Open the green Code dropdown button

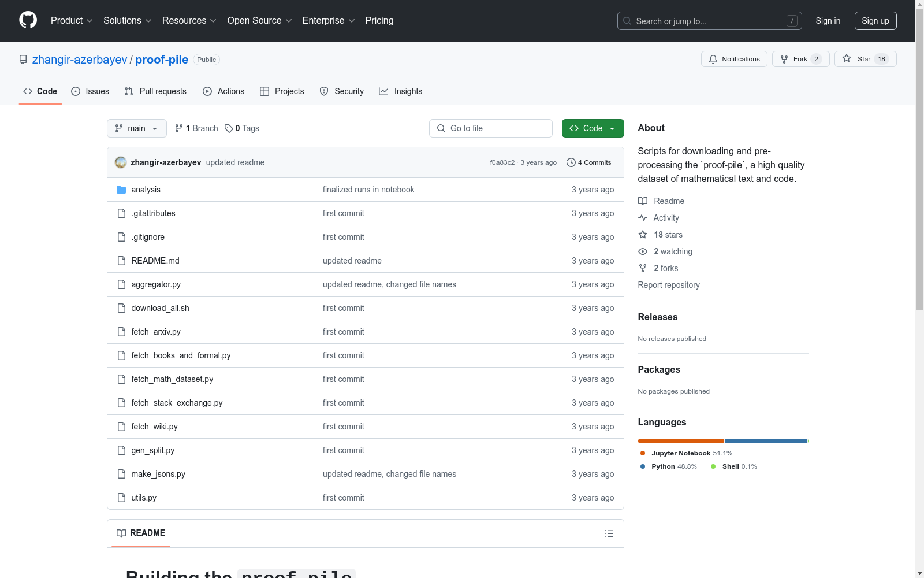[593, 128]
